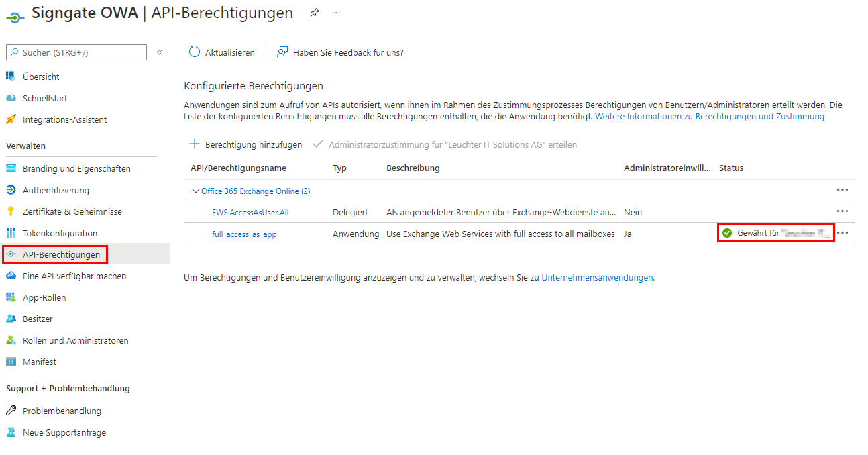Open the header more options ellipsis

click(336, 13)
